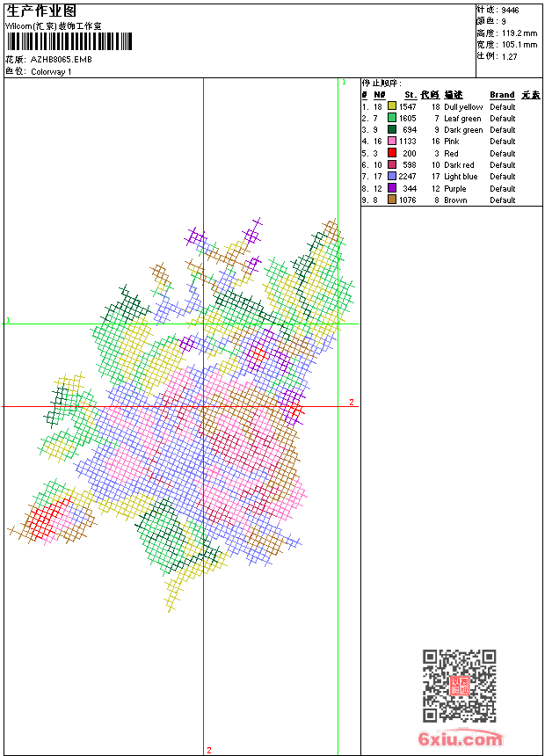This screenshot has height=756, width=545.
Task: Select the AZHB8065.EMB file name text
Action: pyautogui.click(x=61, y=60)
